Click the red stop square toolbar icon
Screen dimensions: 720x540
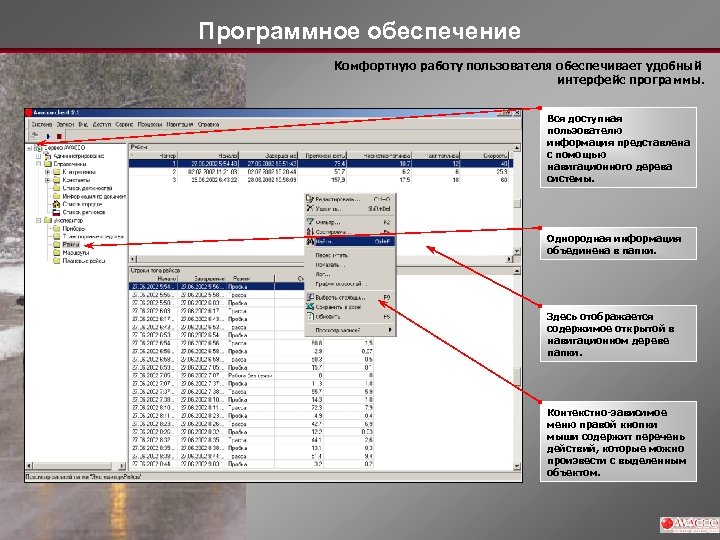59,136
